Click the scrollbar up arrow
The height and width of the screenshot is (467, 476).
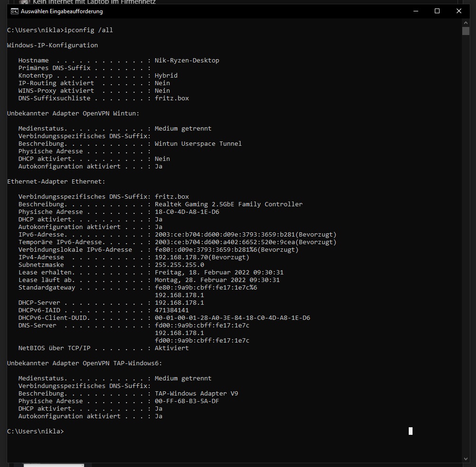466,23
